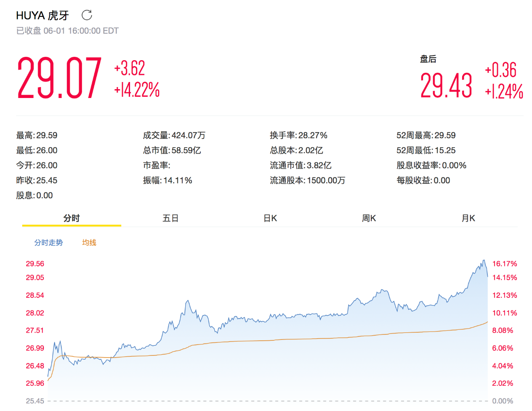Click the 总股本:2.02亿 value

[296, 151]
